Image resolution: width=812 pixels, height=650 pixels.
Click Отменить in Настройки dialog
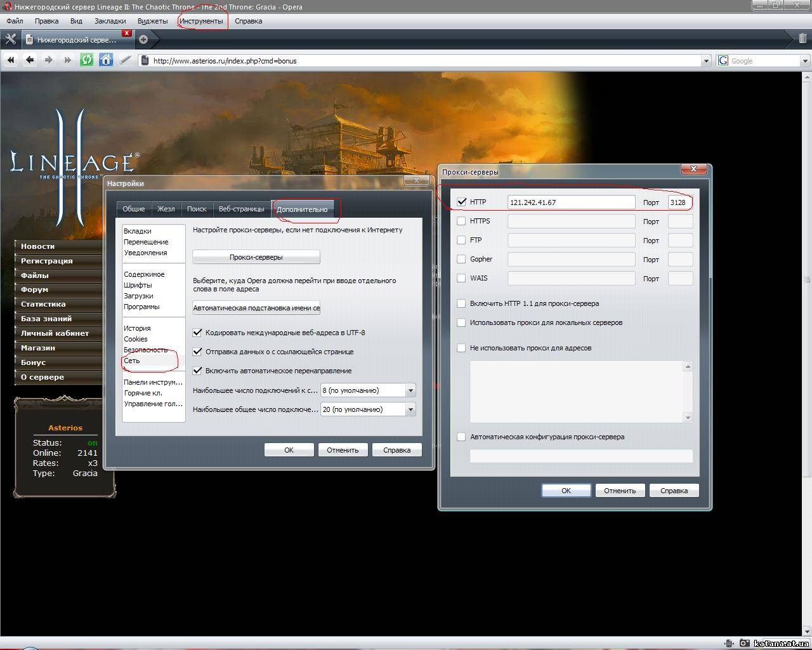point(343,450)
